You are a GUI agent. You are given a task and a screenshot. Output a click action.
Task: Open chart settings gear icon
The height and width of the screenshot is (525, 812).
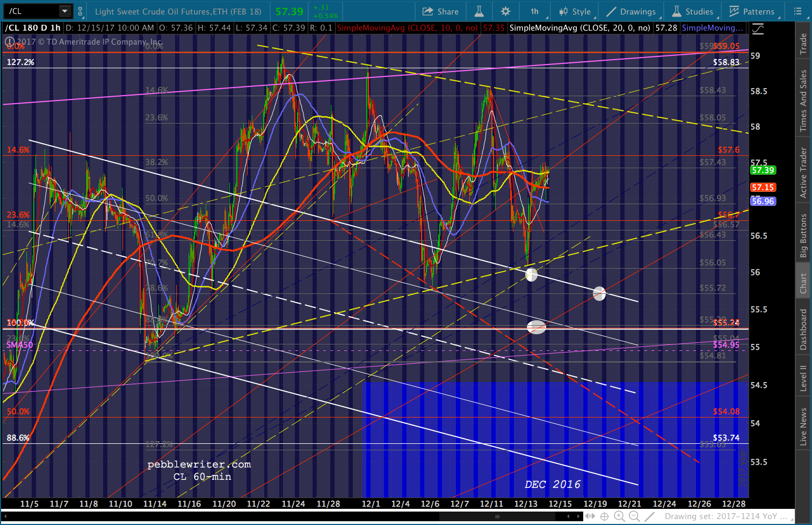click(506, 11)
